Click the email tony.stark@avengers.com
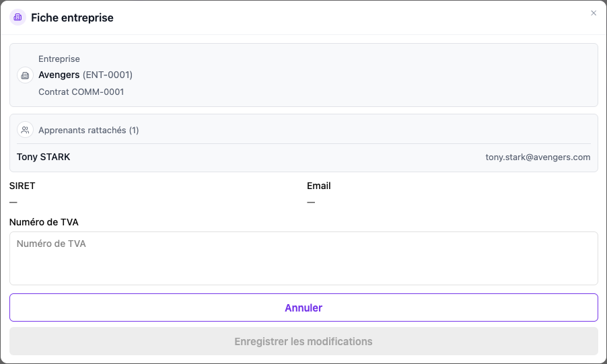 coord(538,157)
